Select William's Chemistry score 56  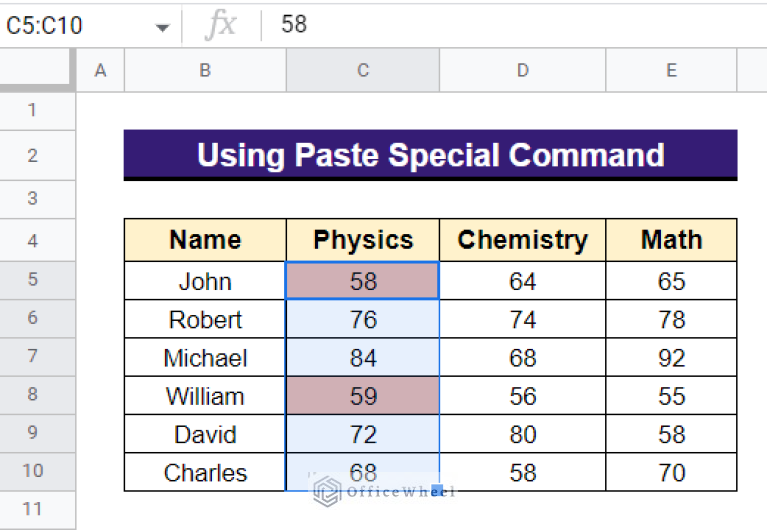point(522,395)
